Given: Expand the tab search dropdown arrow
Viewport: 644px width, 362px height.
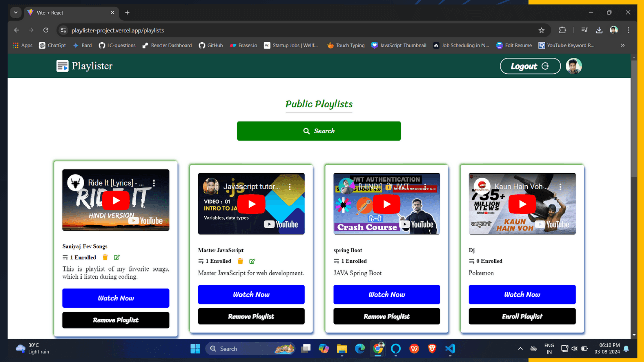Looking at the screenshot, I should (16, 13).
